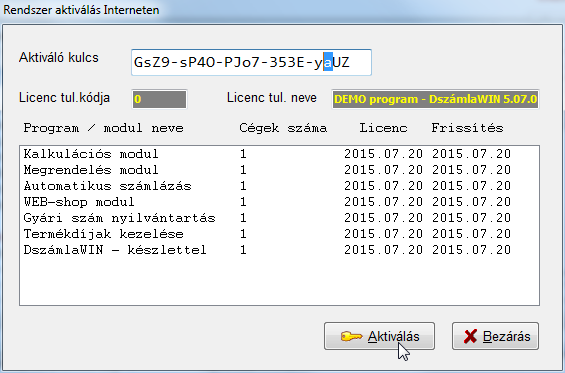565x373 pixels.
Task: Focus the Aktiváló kulcs input field
Action: [252, 62]
